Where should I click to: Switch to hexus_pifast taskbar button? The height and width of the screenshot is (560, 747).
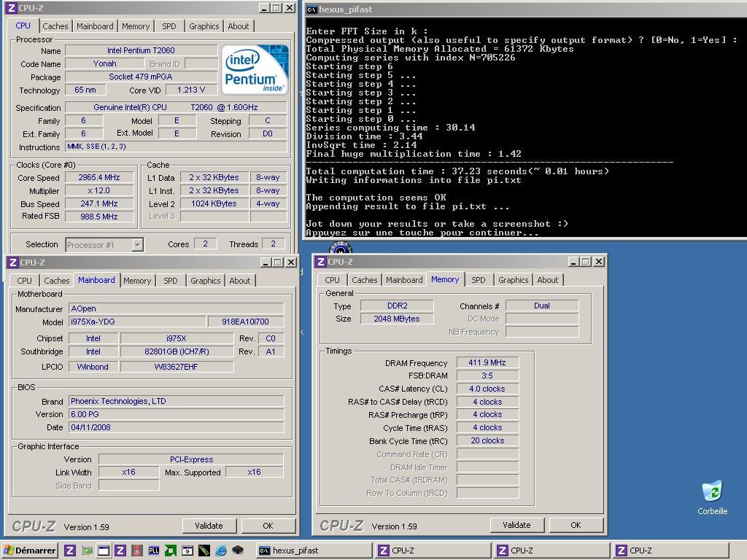tap(314, 551)
